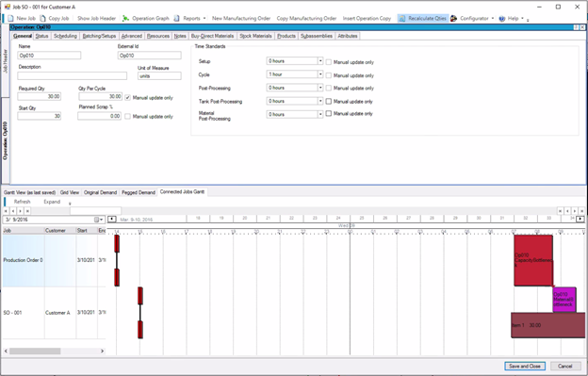
Task: Open the Notes tab
Action: tap(180, 36)
